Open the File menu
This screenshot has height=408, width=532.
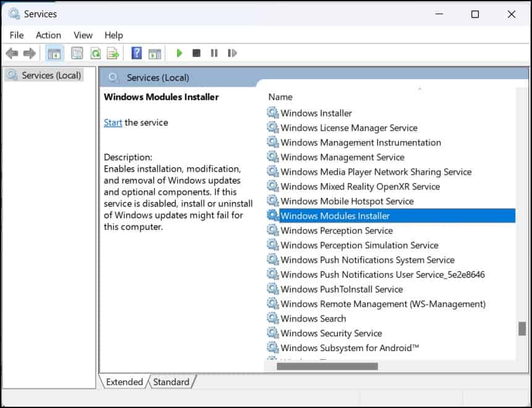(17, 35)
